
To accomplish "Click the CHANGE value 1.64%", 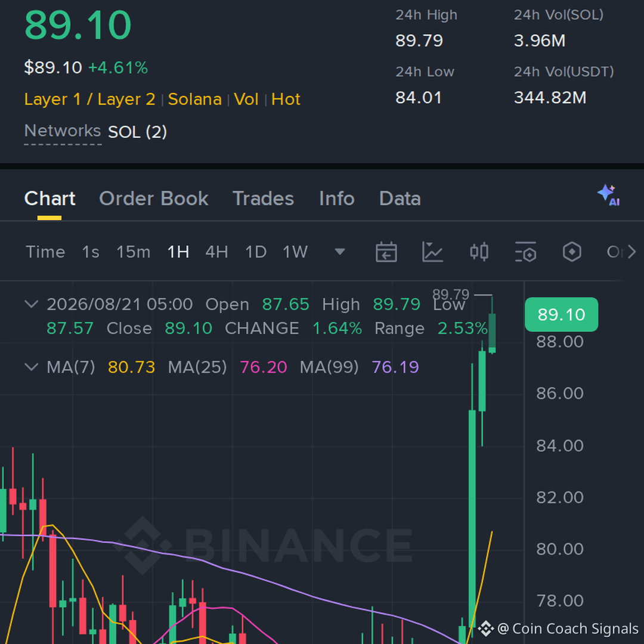I will [x=337, y=329].
